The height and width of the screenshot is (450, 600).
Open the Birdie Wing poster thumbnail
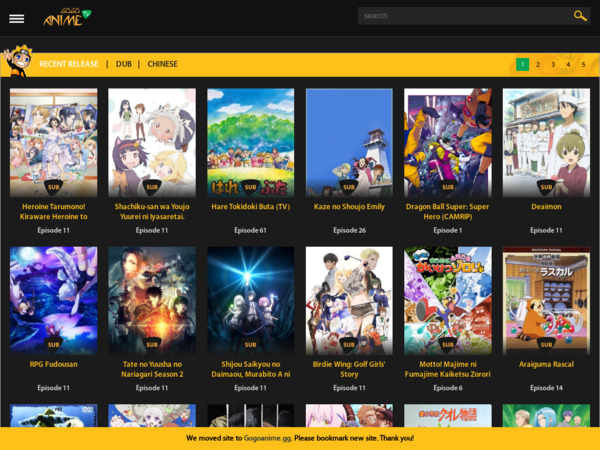pos(349,300)
